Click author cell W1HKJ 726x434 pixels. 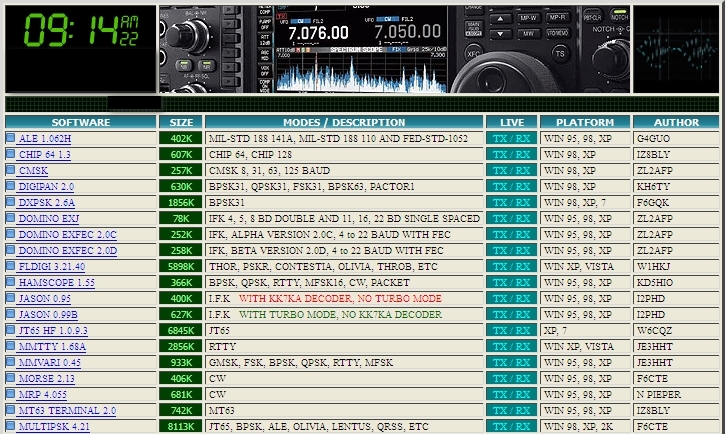click(676, 266)
